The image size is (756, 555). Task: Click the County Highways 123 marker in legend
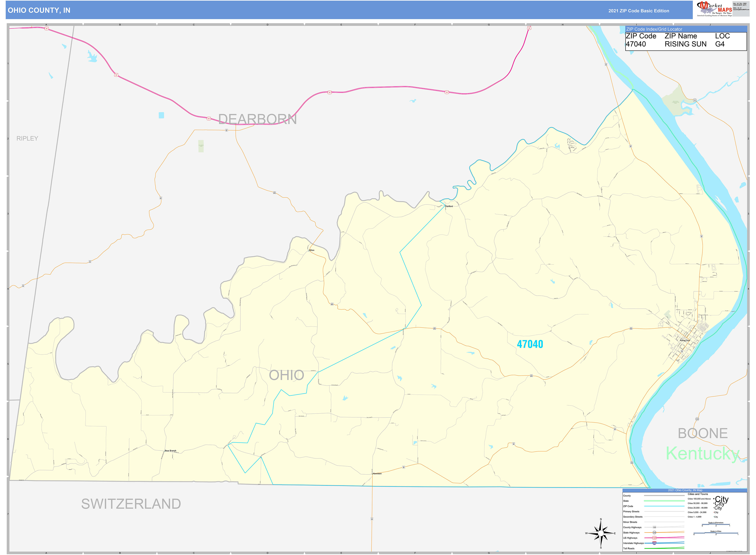pyautogui.click(x=655, y=527)
